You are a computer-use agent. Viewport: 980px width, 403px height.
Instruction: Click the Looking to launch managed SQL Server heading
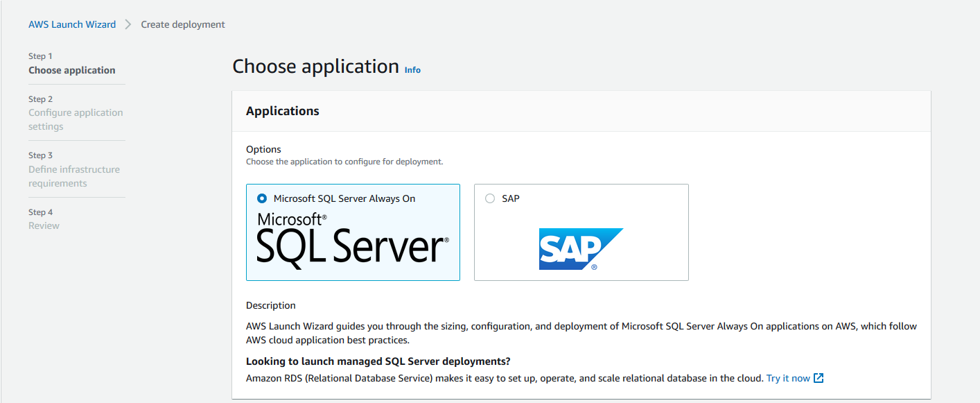coord(378,361)
